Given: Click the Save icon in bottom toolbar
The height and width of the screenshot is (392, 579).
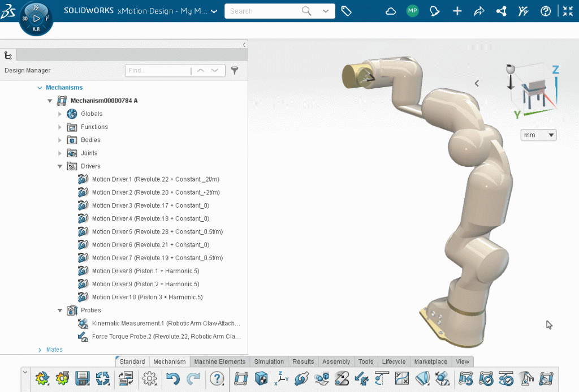Looking at the screenshot, I should (83, 378).
